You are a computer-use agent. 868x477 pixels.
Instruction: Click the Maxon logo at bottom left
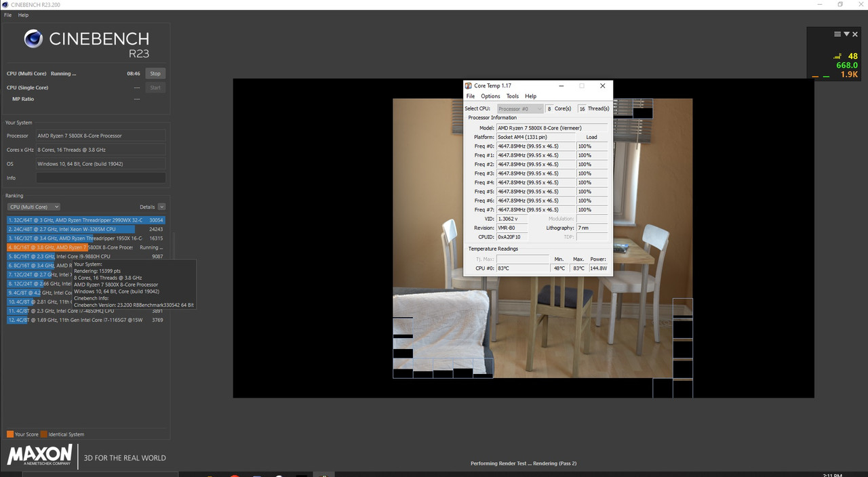coord(39,455)
